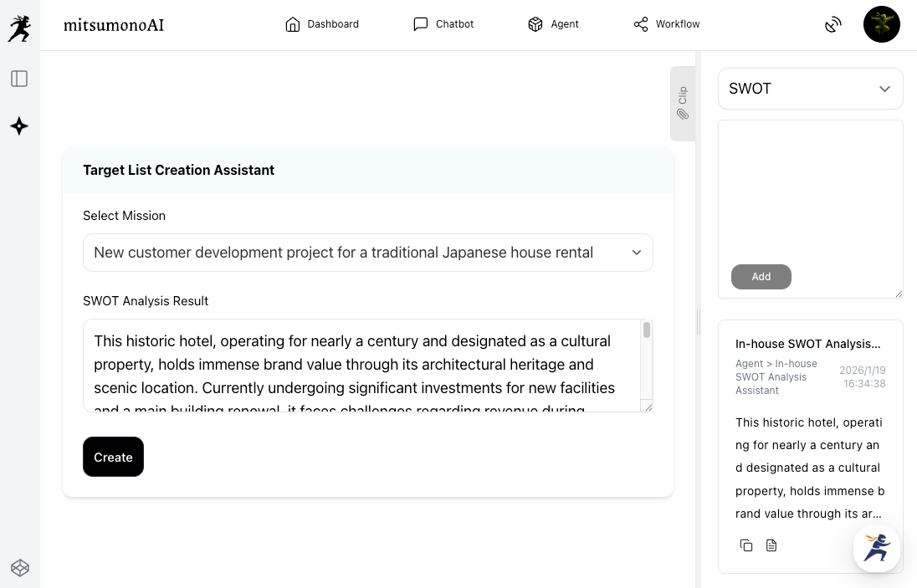Click the gray Add button
The height and width of the screenshot is (588, 917).
761,277
